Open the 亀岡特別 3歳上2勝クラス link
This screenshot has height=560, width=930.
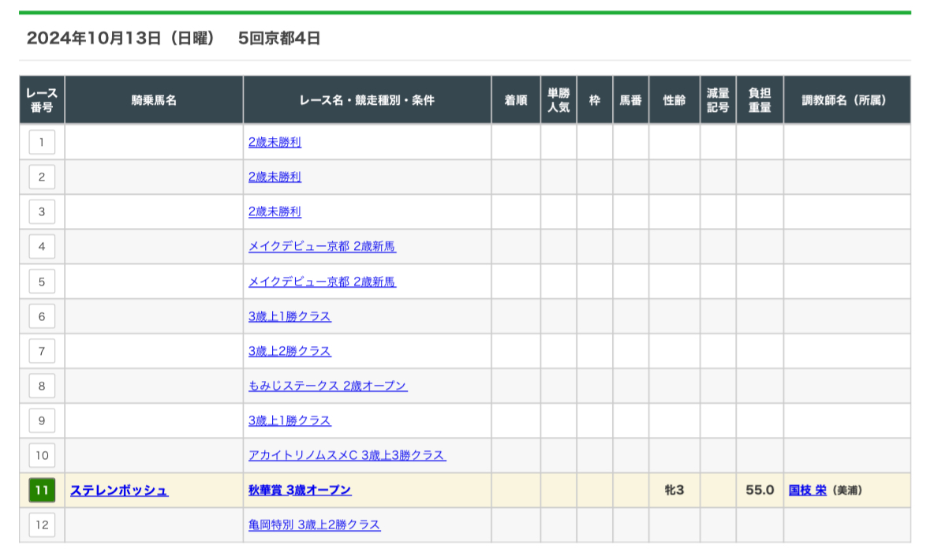click(314, 525)
